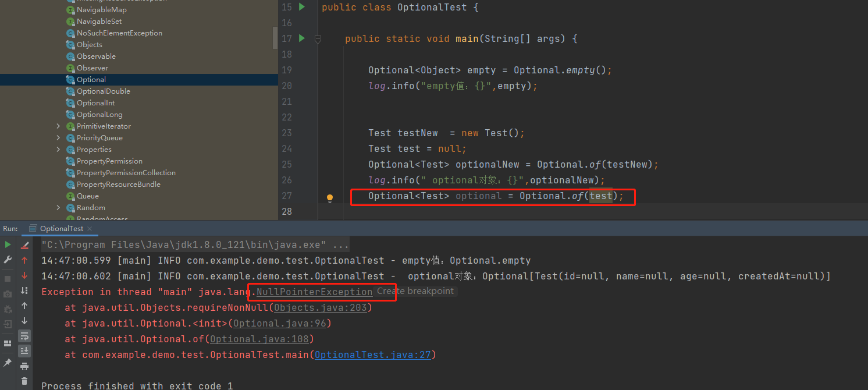Click 'testNew' variable on line 23
Image resolution: width=868 pixels, height=390 pixels.
click(418, 133)
